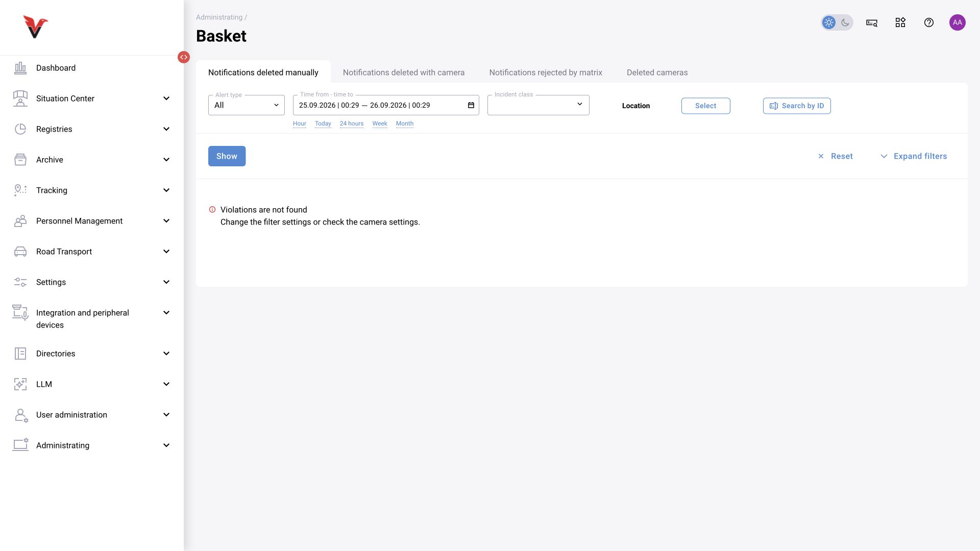The width and height of the screenshot is (980, 551).
Task: Click the Show button
Action: click(x=227, y=156)
